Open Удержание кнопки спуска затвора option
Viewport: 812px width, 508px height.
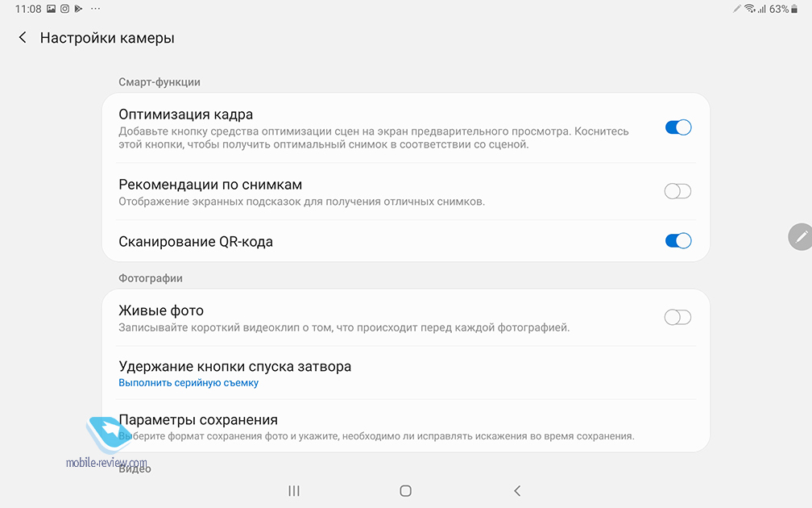tap(405, 373)
